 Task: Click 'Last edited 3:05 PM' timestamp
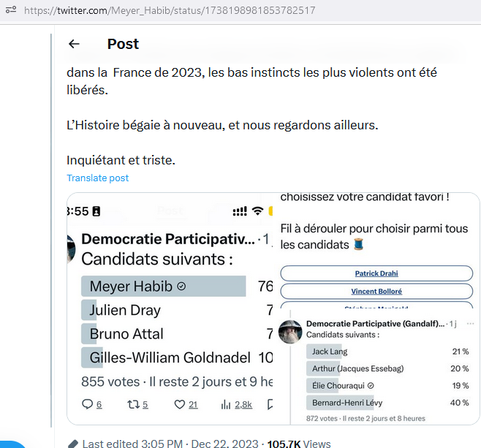[132, 444]
